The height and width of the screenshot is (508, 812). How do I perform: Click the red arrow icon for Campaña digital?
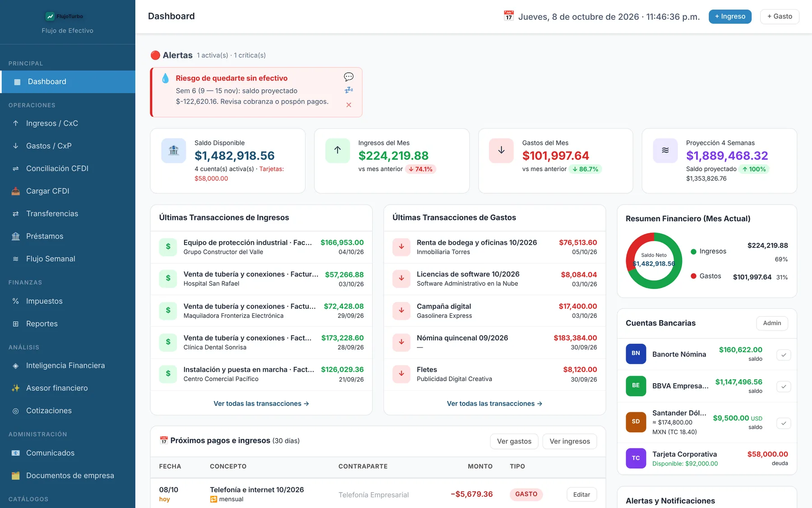pyautogui.click(x=401, y=310)
